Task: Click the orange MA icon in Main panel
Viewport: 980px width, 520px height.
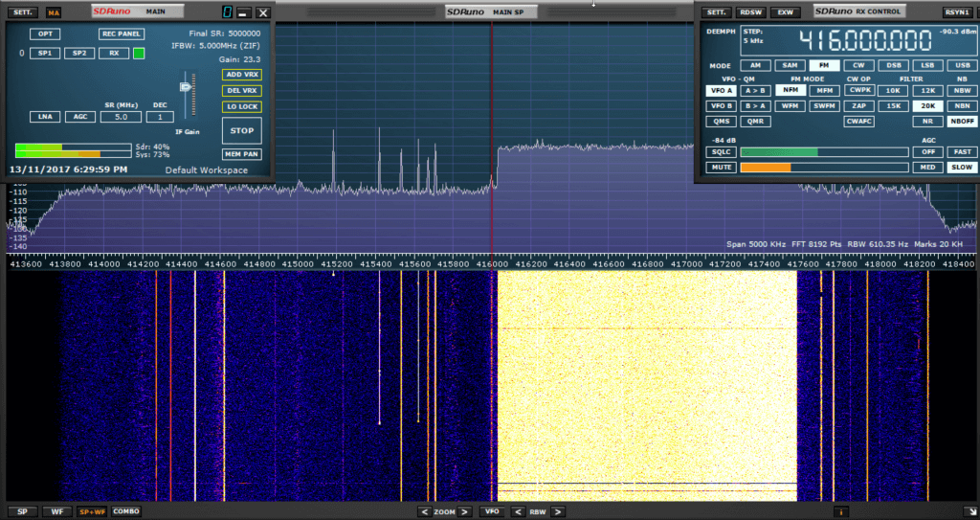Action: [x=54, y=12]
